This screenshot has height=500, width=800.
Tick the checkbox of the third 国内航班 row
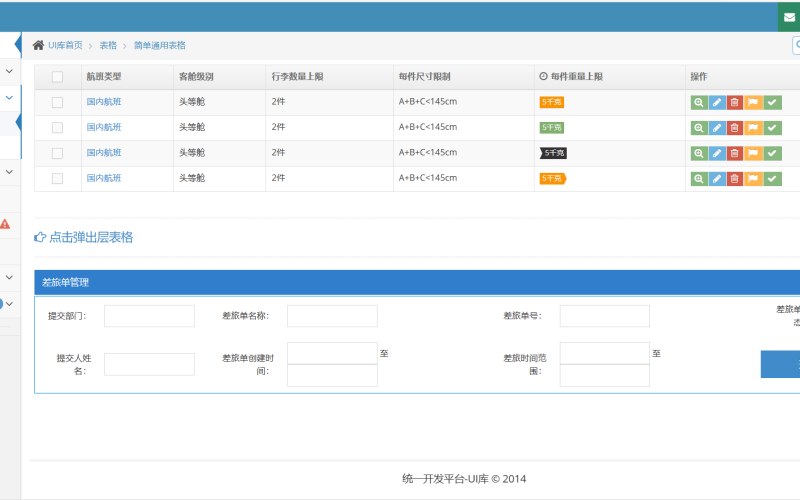pos(57,153)
